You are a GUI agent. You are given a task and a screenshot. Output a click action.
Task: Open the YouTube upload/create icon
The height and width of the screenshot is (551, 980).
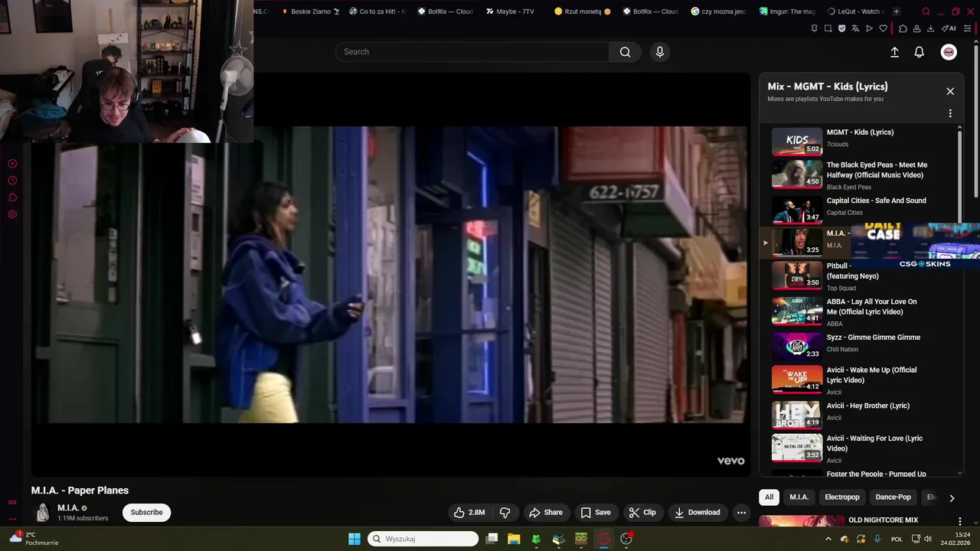[x=894, y=52]
